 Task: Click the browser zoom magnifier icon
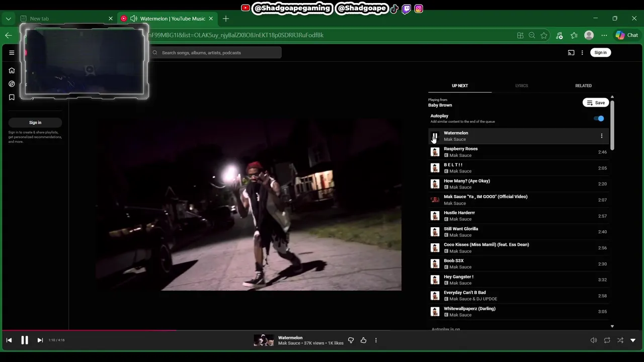532,35
